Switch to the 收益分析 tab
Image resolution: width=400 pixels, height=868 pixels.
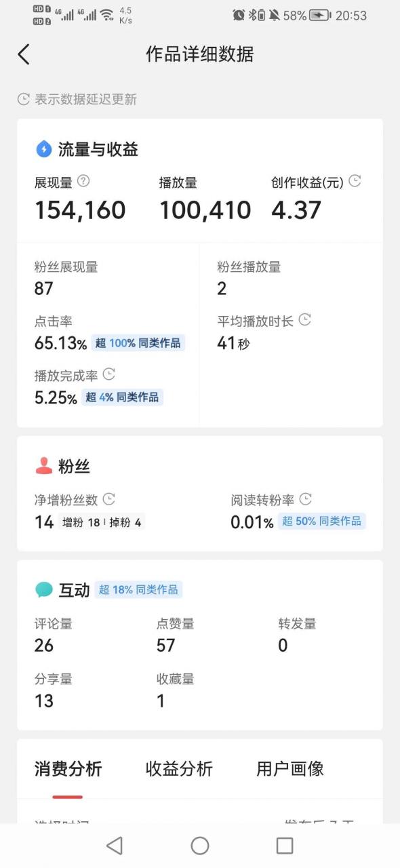[x=178, y=770]
